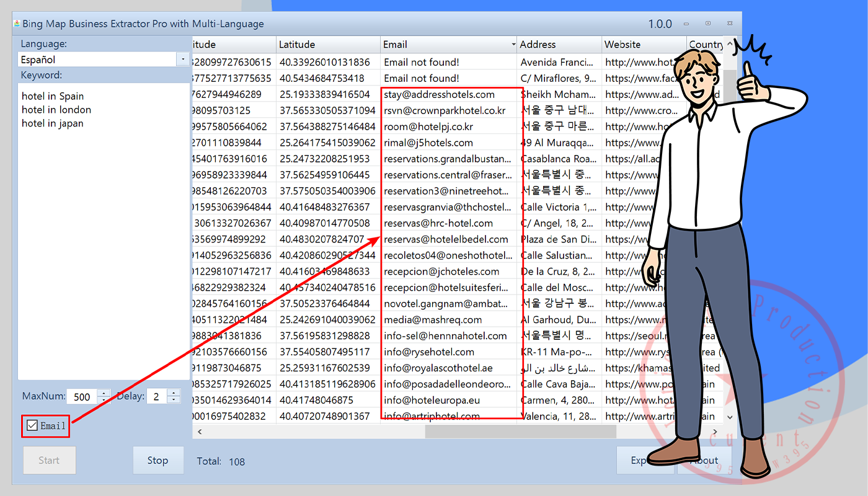Click the Start button

point(49,460)
